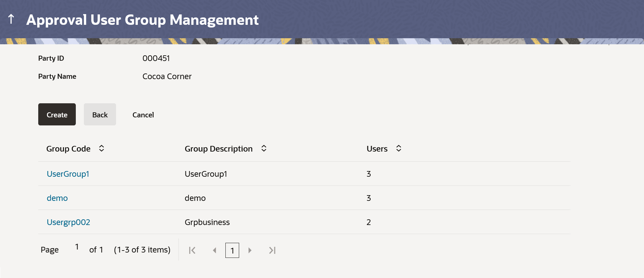This screenshot has width=644, height=278.
Task: Select the Grpbusiness description cell
Action: 207,222
